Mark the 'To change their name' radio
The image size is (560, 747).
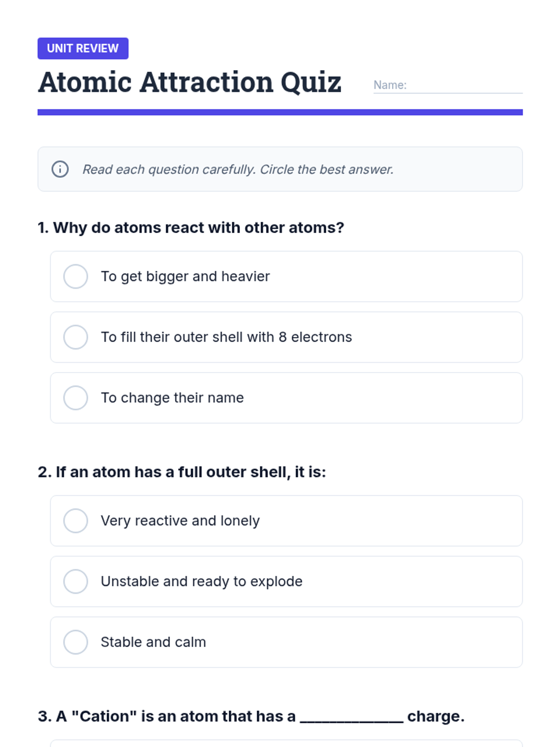76,398
